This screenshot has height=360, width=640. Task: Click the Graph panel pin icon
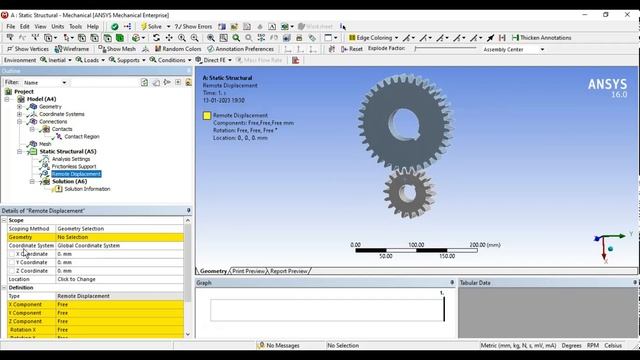point(452,282)
